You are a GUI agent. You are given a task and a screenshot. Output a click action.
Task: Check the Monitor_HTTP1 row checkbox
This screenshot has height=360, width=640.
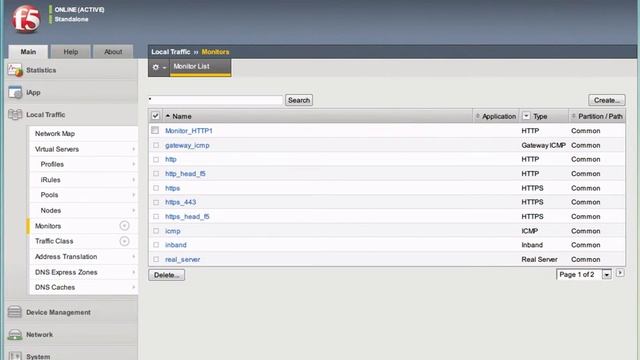(155, 130)
